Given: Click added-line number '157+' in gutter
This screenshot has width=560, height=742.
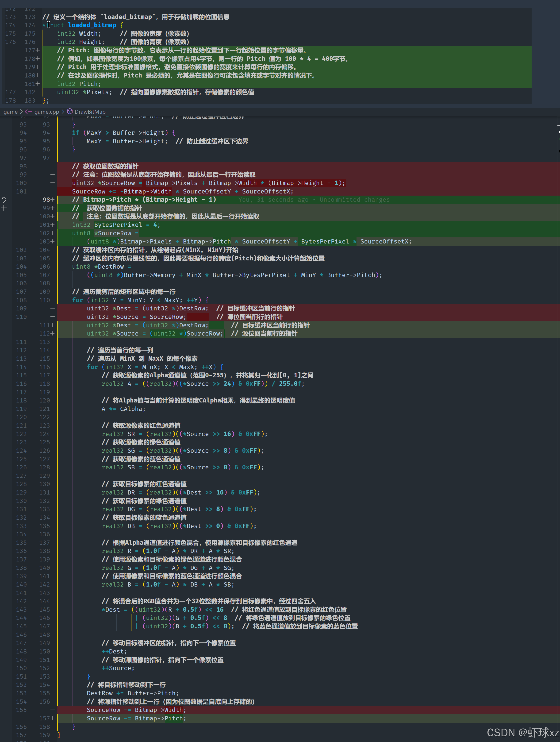Looking at the screenshot, I should click(47, 719).
